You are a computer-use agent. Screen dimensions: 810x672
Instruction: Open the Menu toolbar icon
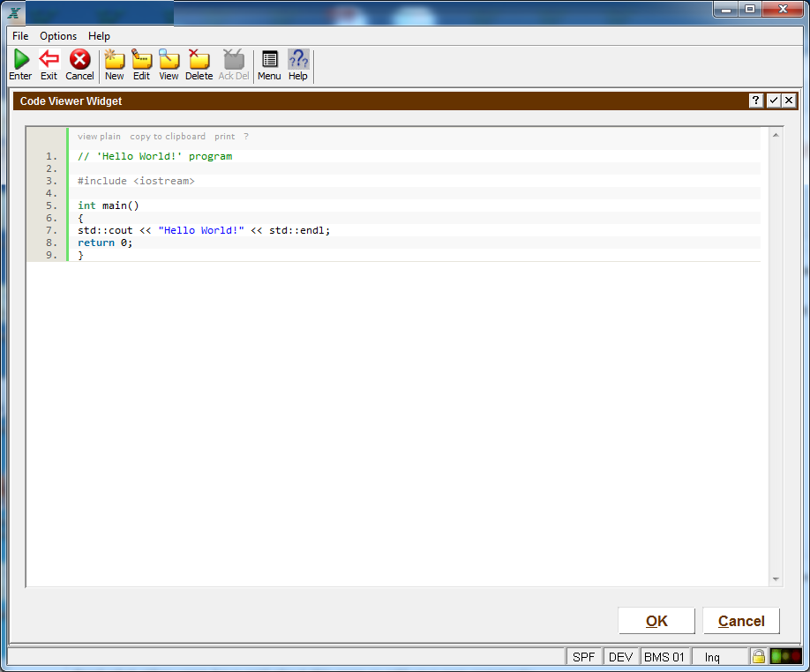pos(270,59)
